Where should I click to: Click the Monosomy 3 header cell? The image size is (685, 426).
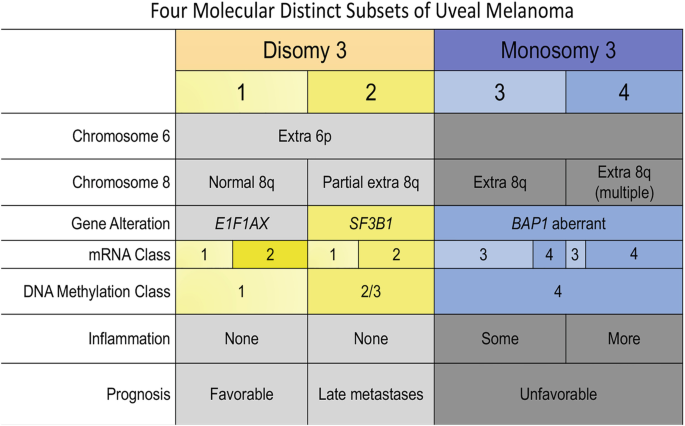(559, 50)
